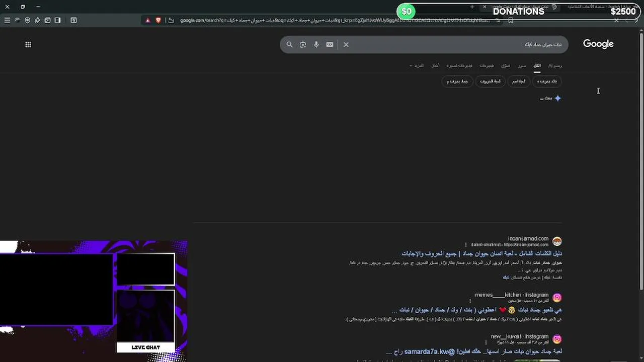The height and width of the screenshot is (362, 644).
Task: Switch to the Videos tab (فيديوهات)
Action: [x=487, y=65]
